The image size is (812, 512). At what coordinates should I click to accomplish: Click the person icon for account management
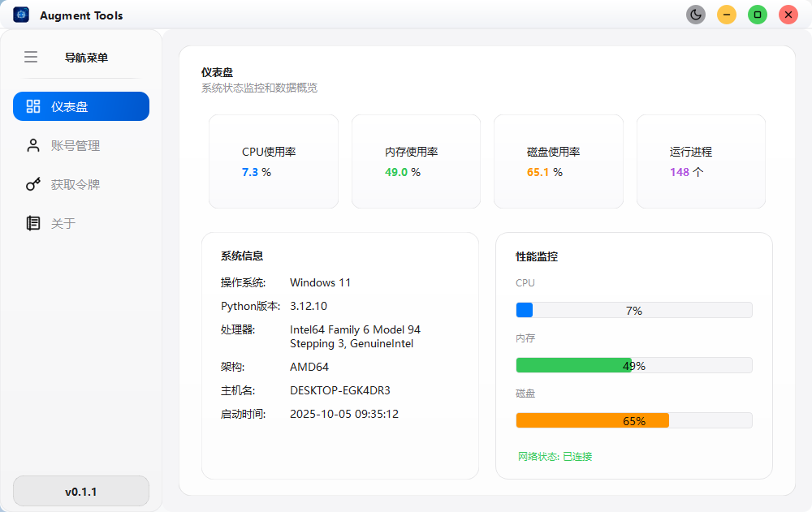click(x=33, y=145)
